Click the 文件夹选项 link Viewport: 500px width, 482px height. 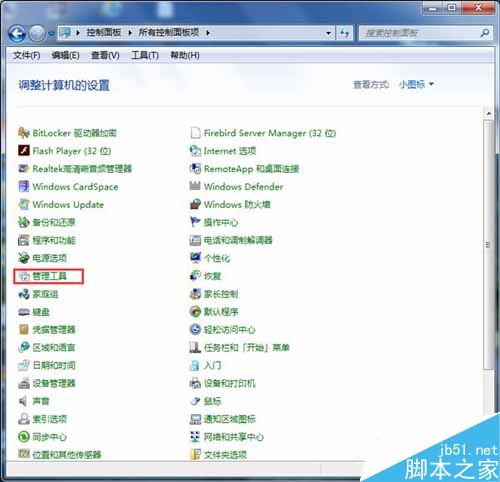[x=225, y=455]
